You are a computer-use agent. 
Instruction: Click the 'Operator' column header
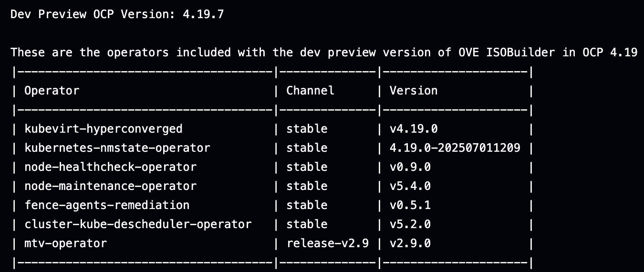52,91
